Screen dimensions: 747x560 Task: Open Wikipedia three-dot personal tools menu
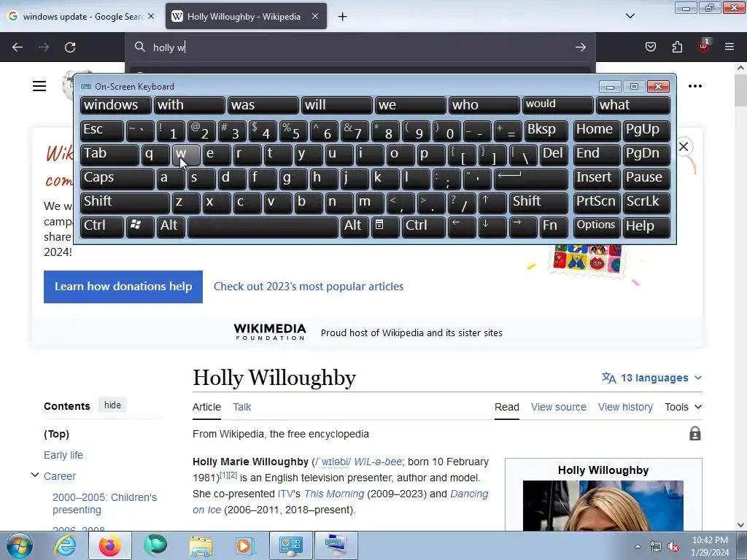(695, 86)
